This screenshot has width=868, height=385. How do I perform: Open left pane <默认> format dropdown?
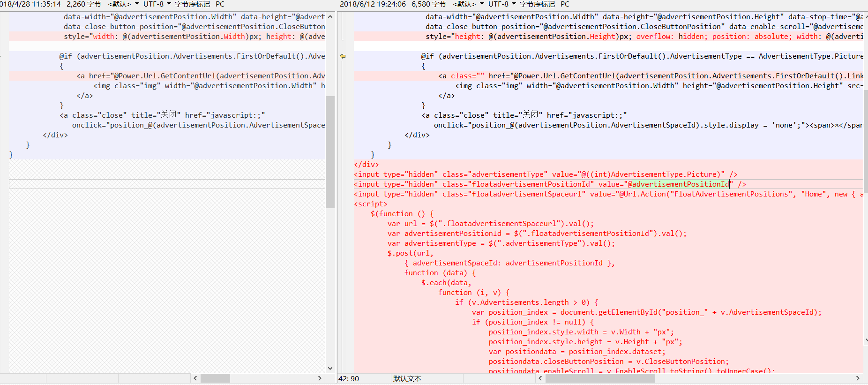tap(124, 4)
